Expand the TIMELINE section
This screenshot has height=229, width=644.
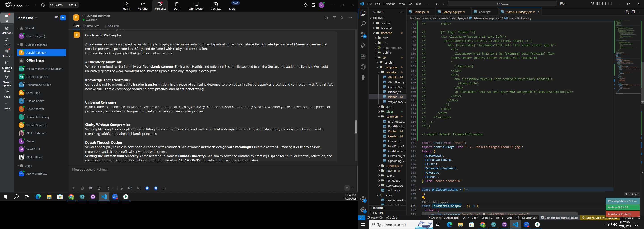click(x=387, y=213)
